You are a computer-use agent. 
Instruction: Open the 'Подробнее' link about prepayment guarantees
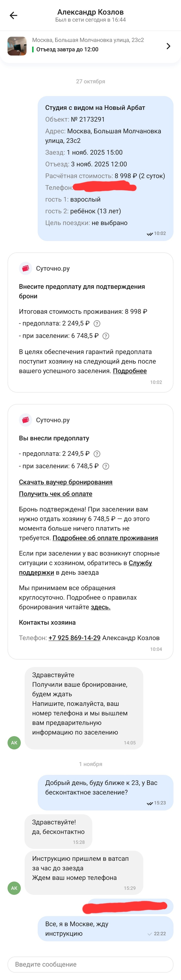point(130,371)
